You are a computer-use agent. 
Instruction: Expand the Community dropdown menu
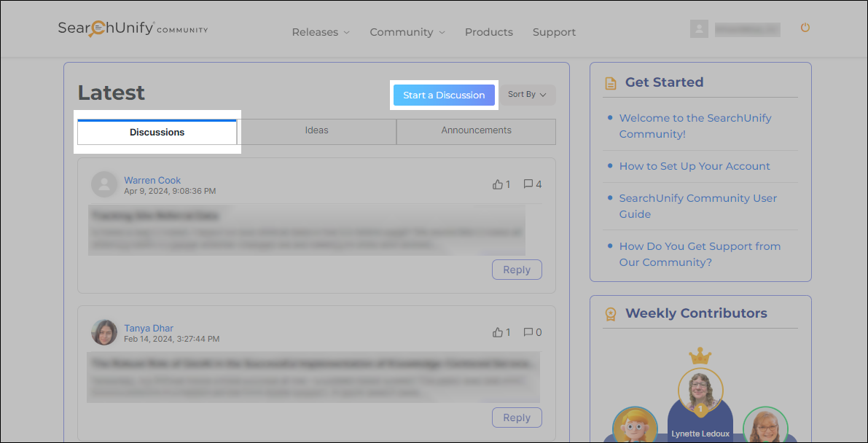coord(407,32)
